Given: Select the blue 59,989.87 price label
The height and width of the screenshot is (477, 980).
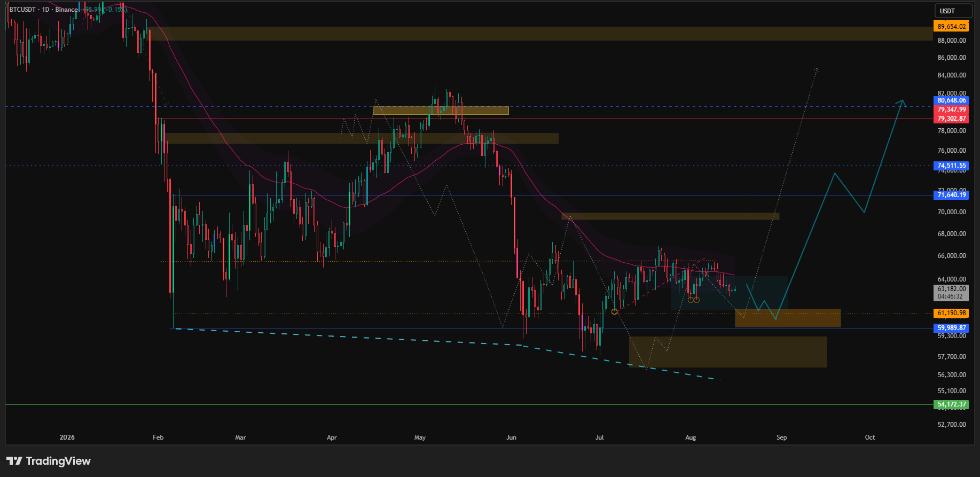Looking at the screenshot, I should point(951,328).
